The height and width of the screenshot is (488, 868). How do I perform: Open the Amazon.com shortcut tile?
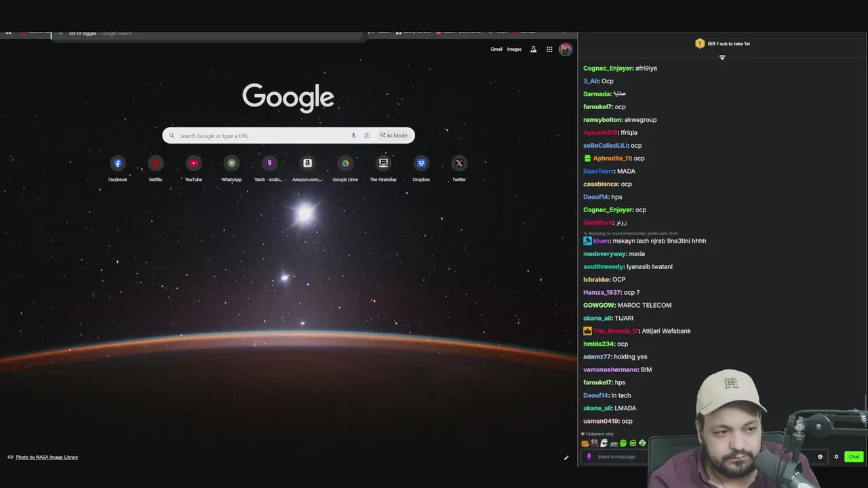click(307, 169)
